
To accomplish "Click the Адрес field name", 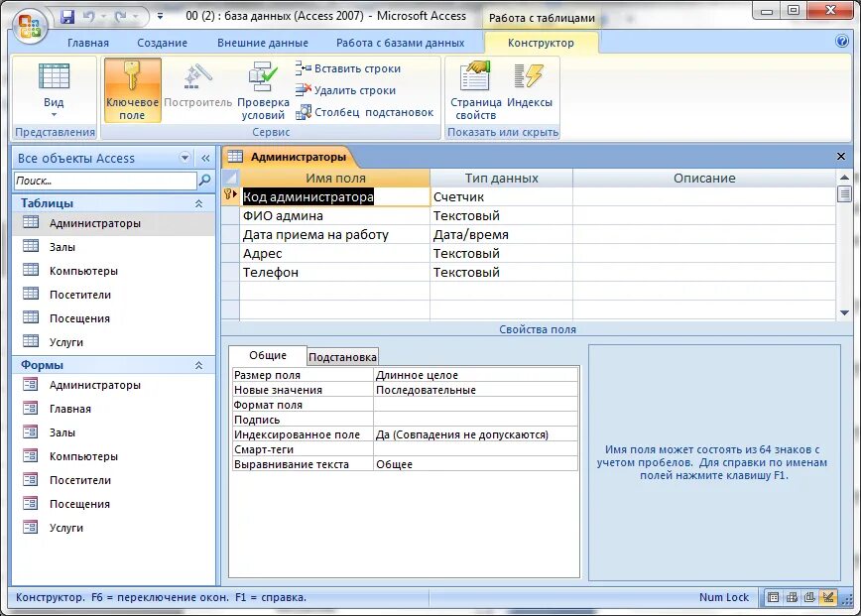I will click(x=334, y=254).
